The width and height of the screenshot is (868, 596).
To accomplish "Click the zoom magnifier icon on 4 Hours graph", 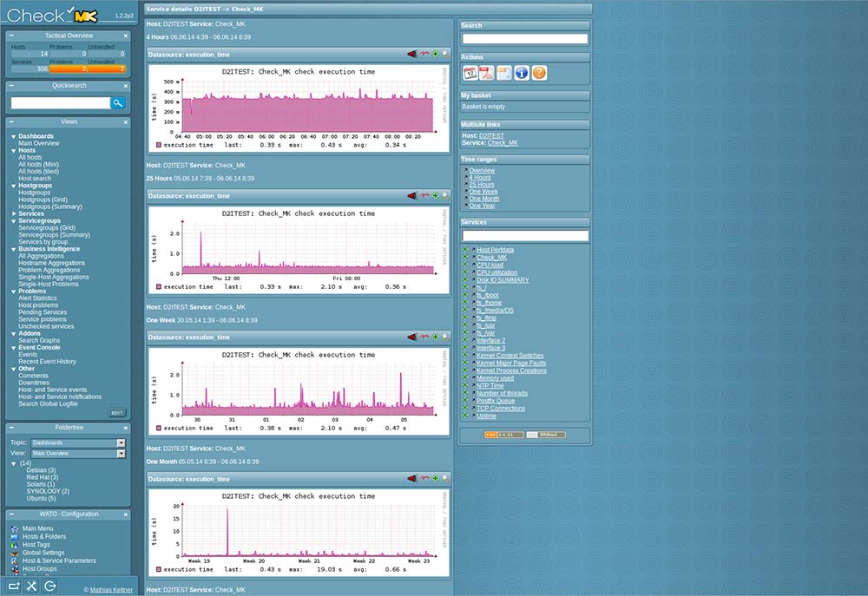I will [x=445, y=55].
